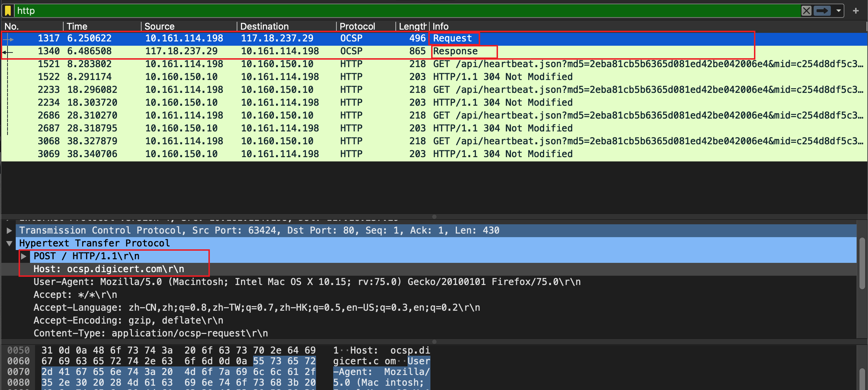Click ASCII text 'Host: ocsp.di' in hex pane
868x390 pixels.
click(390, 350)
